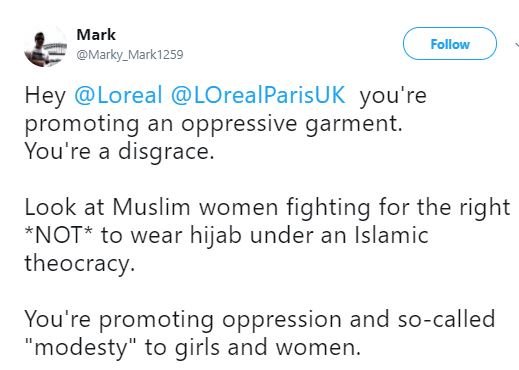Click the word Hey in the tweet
The image size is (519, 370).
[x=45, y=96]
